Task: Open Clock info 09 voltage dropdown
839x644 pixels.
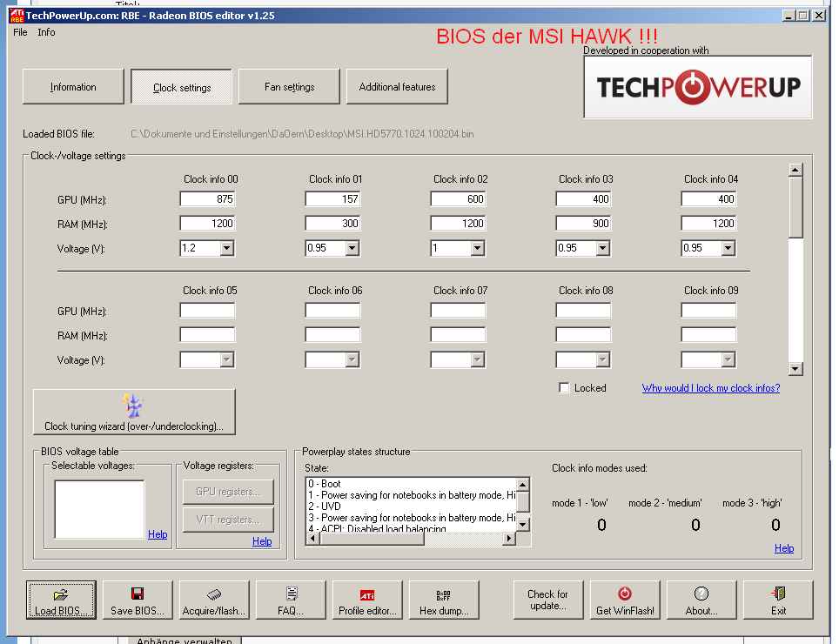Action: coord(728,360)
